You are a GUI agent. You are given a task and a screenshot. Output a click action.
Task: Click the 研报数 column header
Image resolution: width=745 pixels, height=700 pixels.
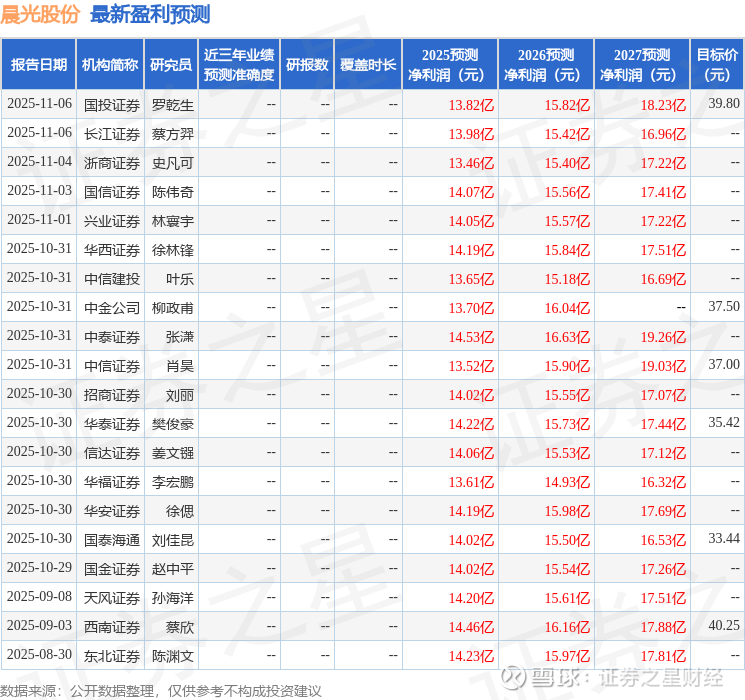tap(307, 64)
